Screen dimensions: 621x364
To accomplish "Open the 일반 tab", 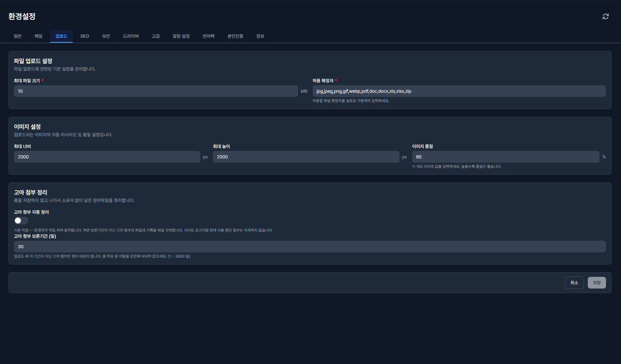I will (x=18, y=36).
